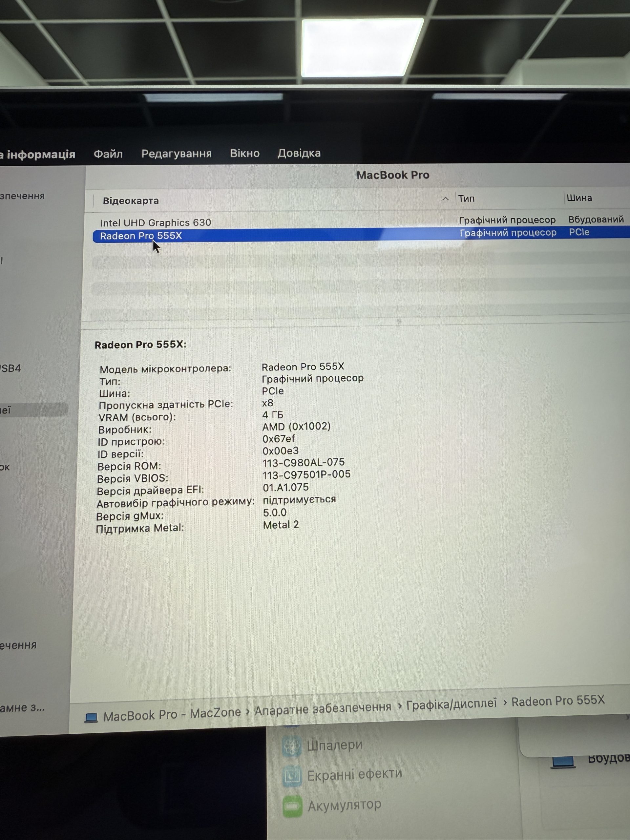Select the Intel UHD Graphics 630 row
Image resolution: width=630 pixels, height=840 pixels.
click(x=361, y=221)
